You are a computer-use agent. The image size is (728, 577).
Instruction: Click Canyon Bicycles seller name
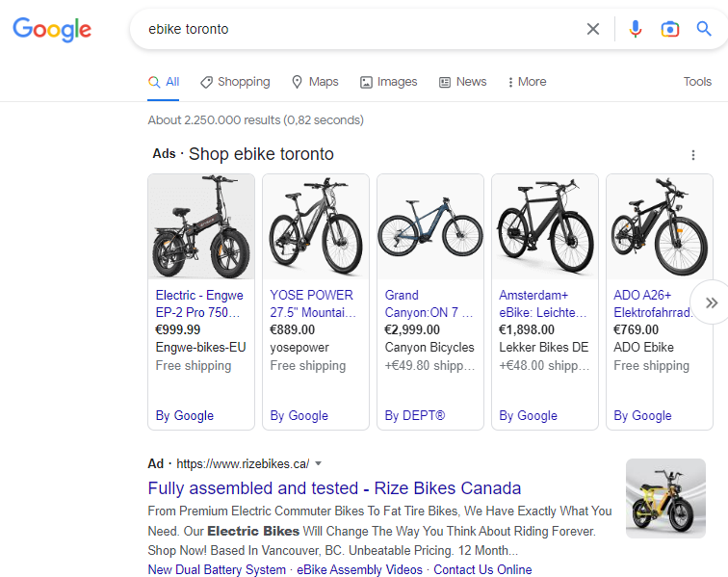tap(429, 348)
